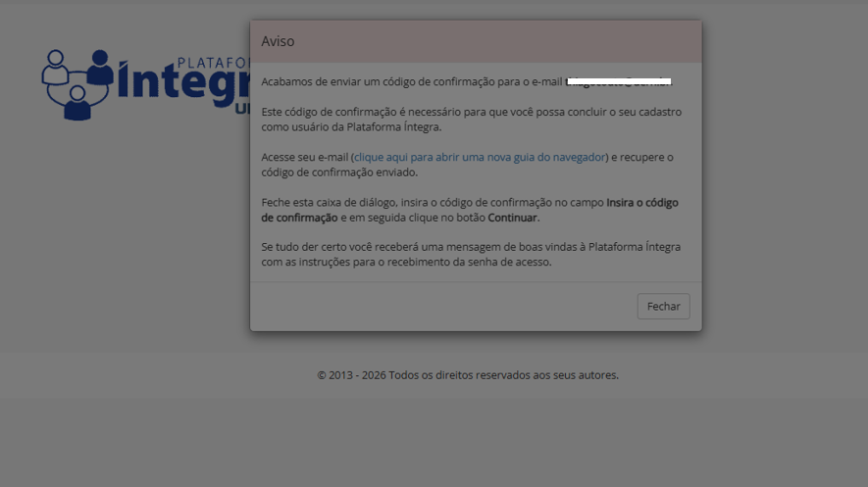
Task: Click the dimmed backdrop below the footer
Action: (x=434, y=442)
